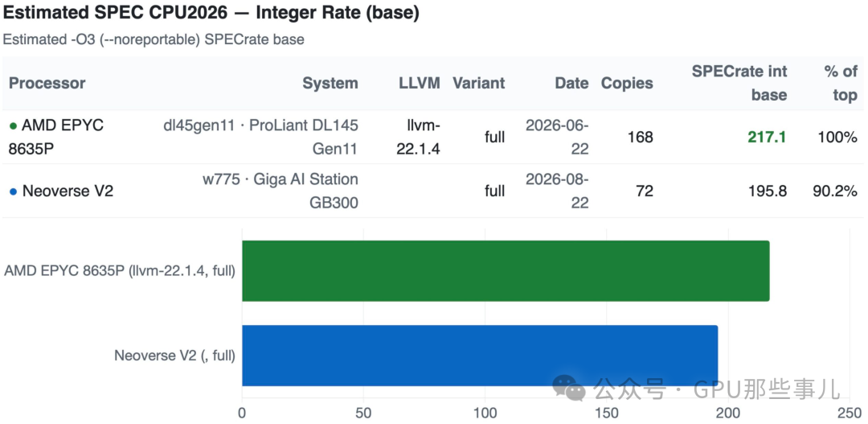Screen dimensions: 868x424
Task: Click the dl45gen11 ProLiant DL145 Gen11 system cell
Action: pyautogui.click(x=260, y=137)
